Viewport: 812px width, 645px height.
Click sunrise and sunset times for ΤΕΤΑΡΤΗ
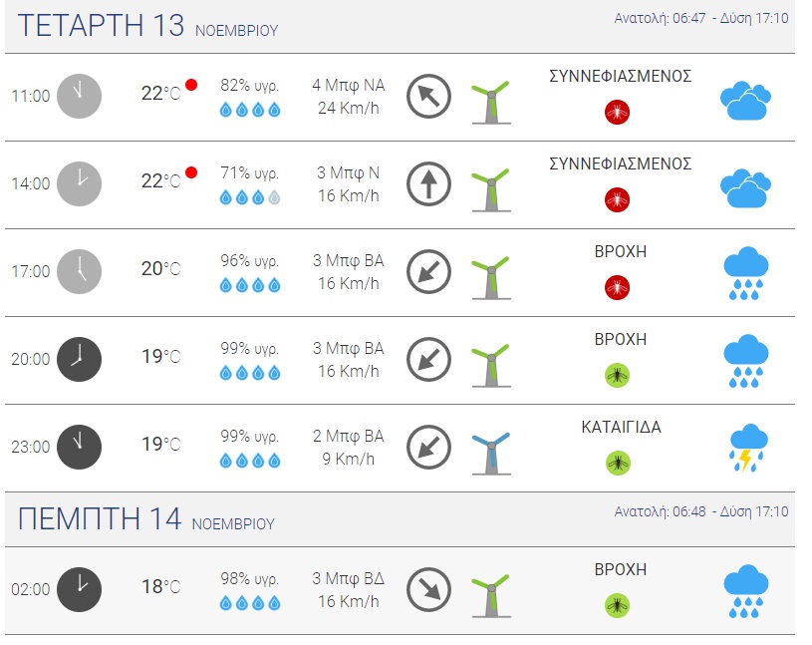[x=700, y=19]
